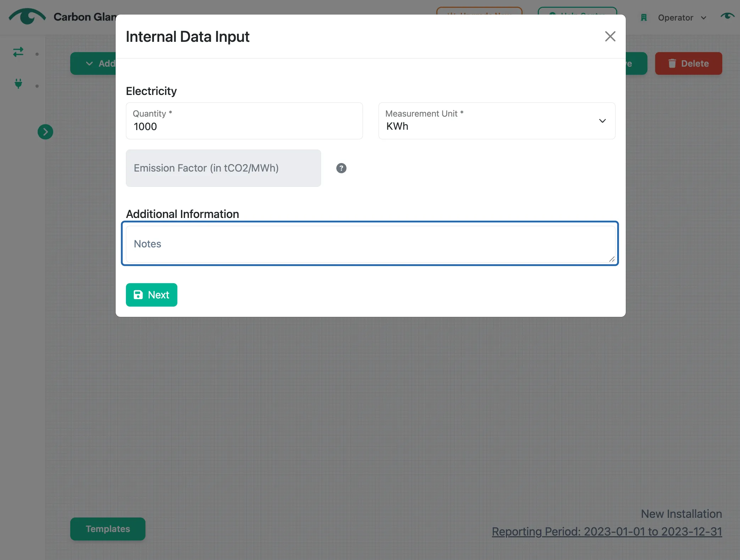Click the Quantity input field

pyautogui.click(x=244, y=121)
